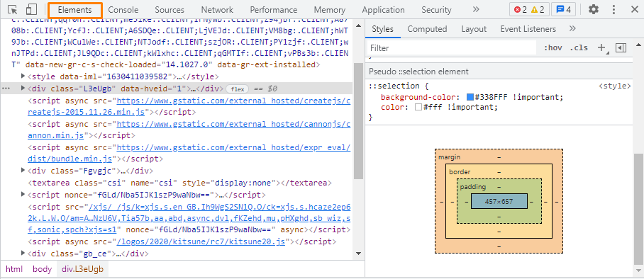Show more top tabs via double chevron
This screenshot has width=644, height=279.
pyautogui.click(x=476, y=9)
